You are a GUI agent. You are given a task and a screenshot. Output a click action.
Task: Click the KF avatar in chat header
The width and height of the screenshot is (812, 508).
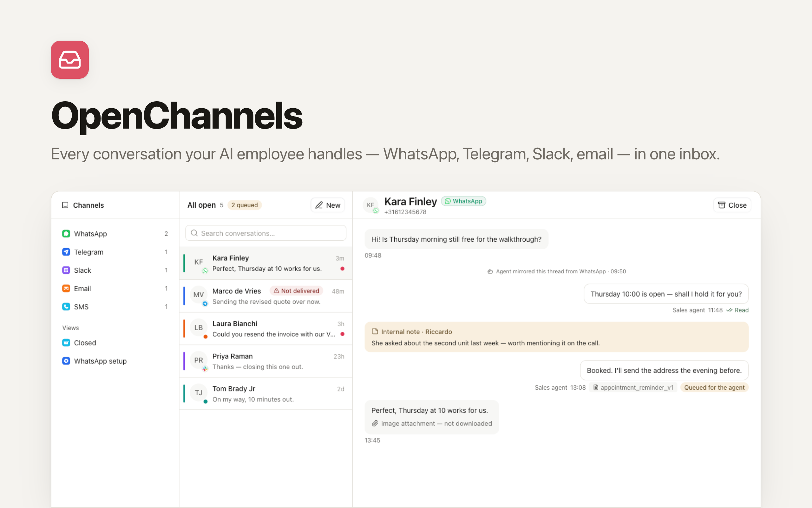point(370,205)
